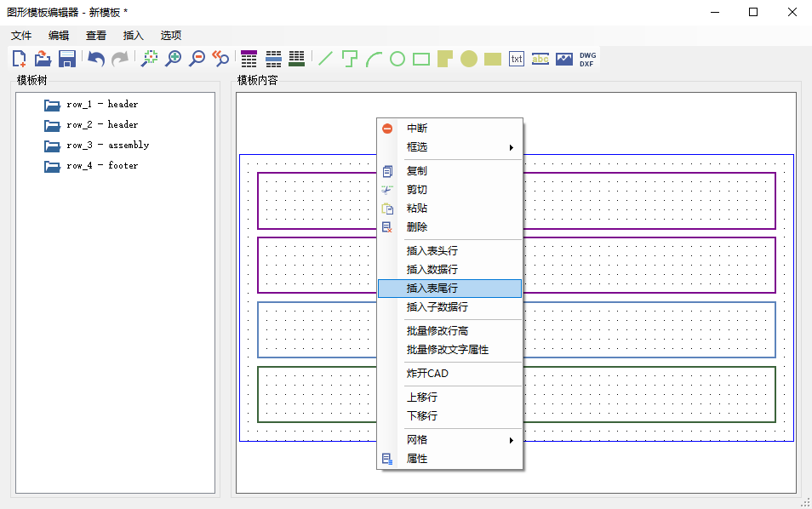Select the filled rectangle tool
This screenshot has height=509, width=812.
[x=493, y=59]
